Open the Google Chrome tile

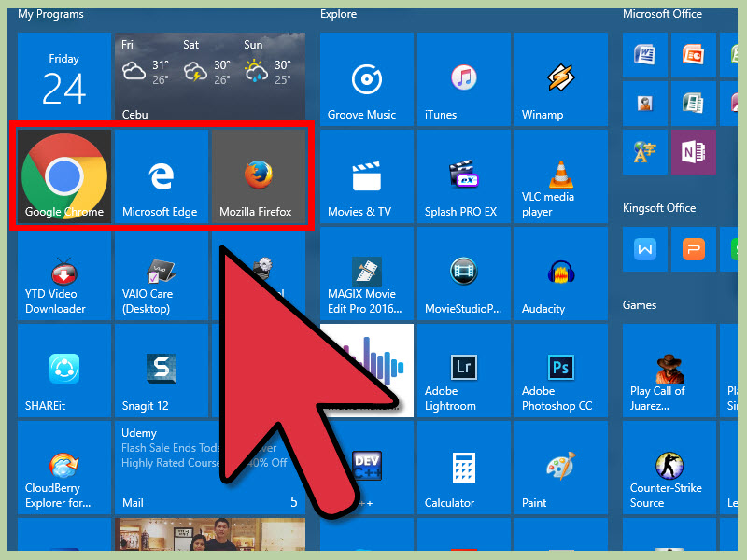point(64,176)
